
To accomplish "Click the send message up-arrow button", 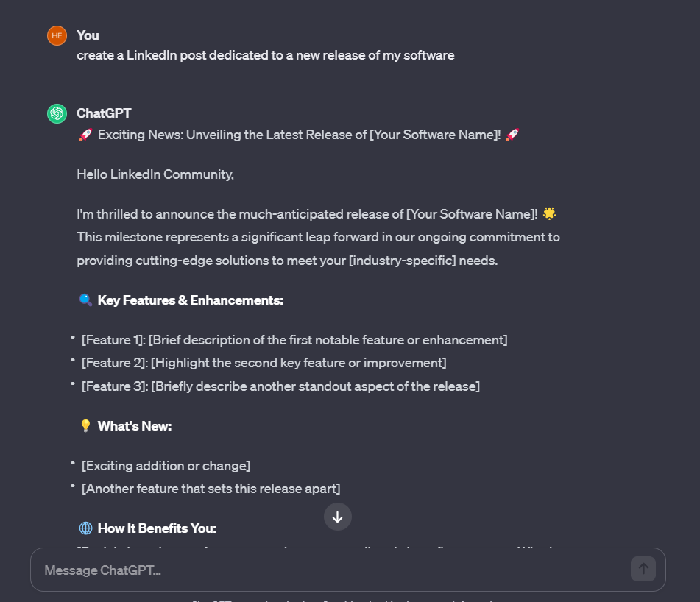I will coord(643,569).
